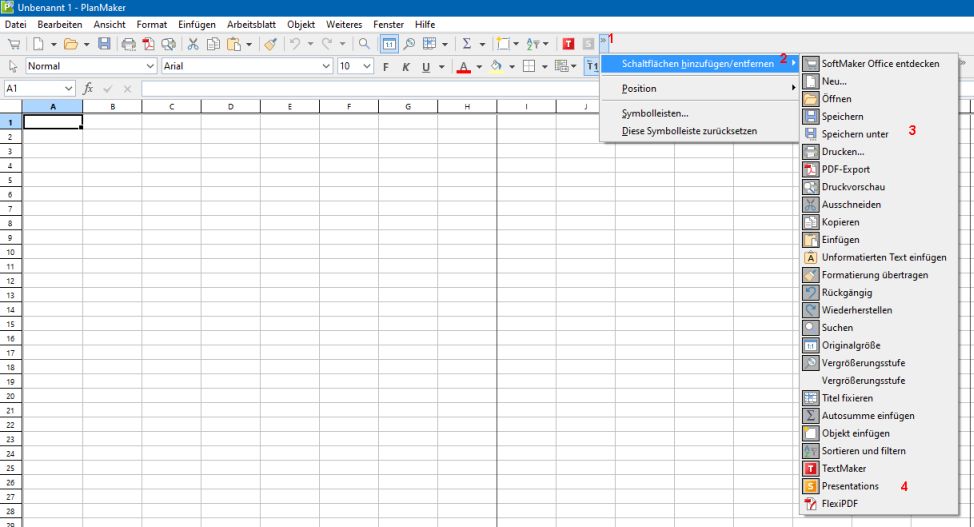Click the sigma AutoSum icon
Image resolution: width=974 pixels, height=527 pixels.
click(467, 44)
